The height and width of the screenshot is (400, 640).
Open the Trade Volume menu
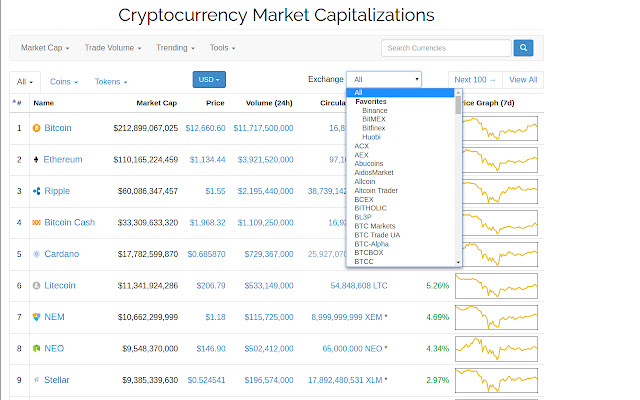[x=112, y=47]
